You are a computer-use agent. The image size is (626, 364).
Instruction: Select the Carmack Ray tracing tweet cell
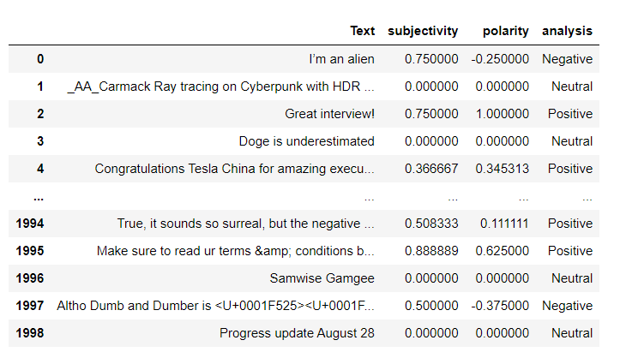click(x=220, y=87)
